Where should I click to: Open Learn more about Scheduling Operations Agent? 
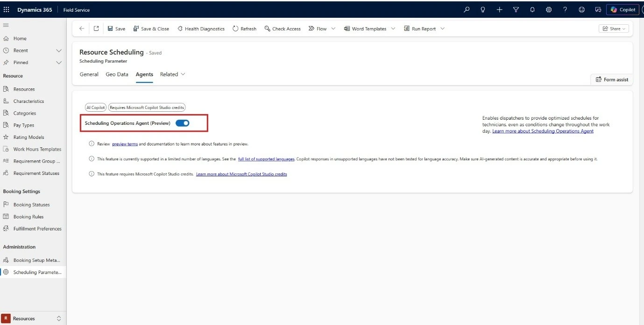pyautogui.click(x=543, y=131)
